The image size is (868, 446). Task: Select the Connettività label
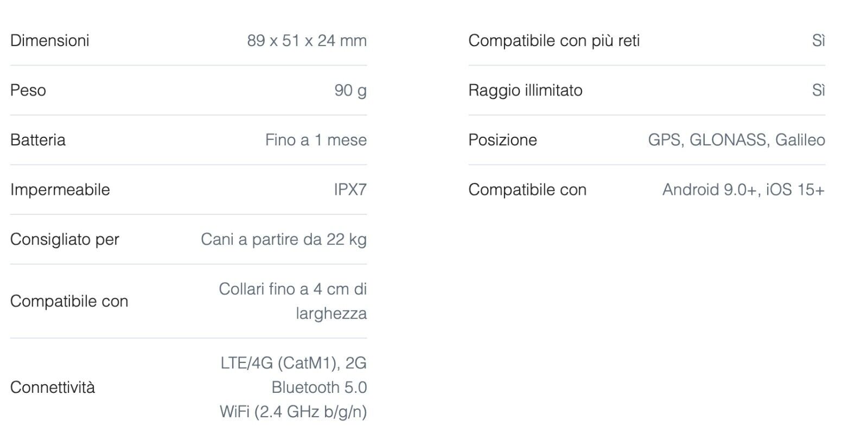pos(53,387)
